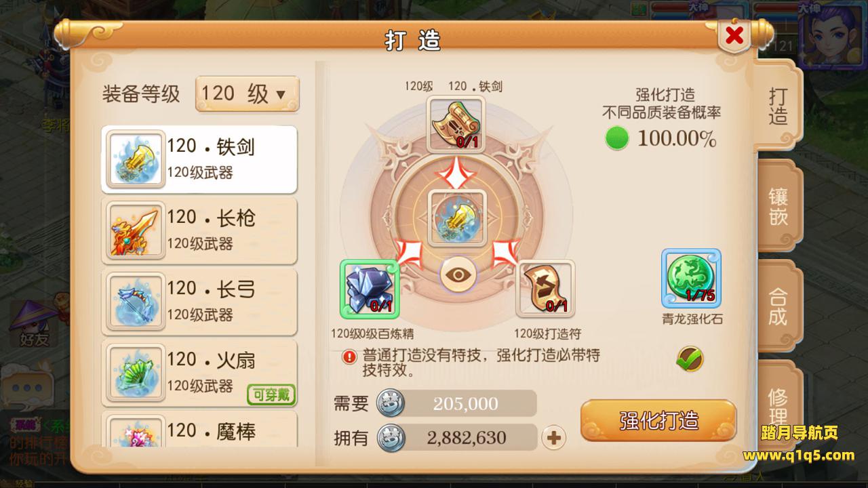
Task: Toggle the 青龙强化石 checkmark checkbox
Action: 690,359
